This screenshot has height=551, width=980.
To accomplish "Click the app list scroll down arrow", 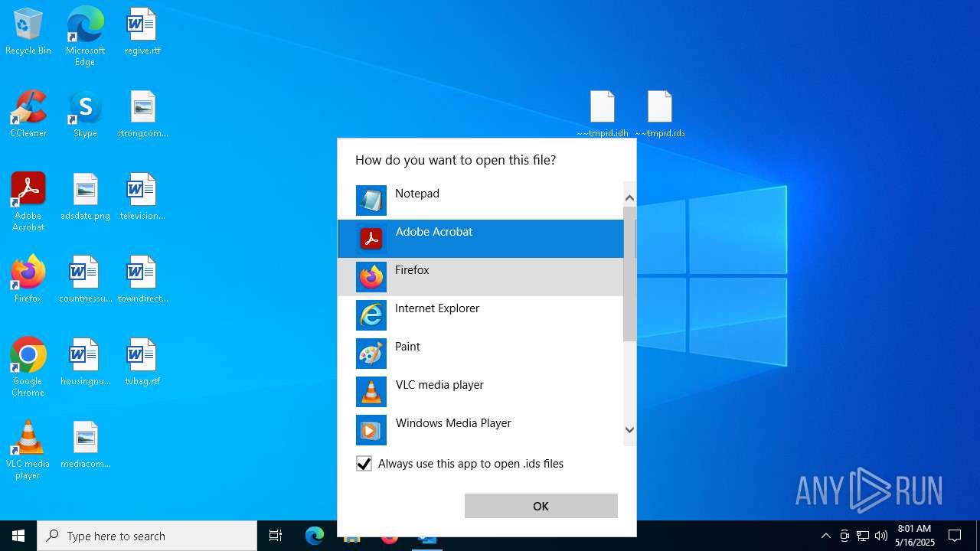I will point(629,430).
